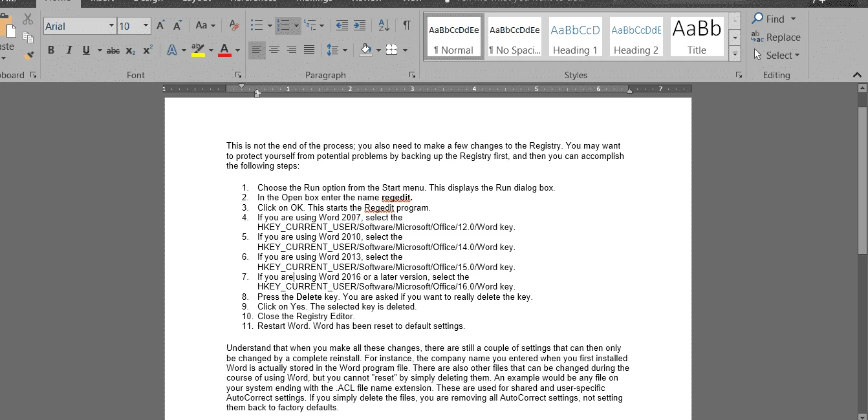Insert bullet list

pos(257,26)
